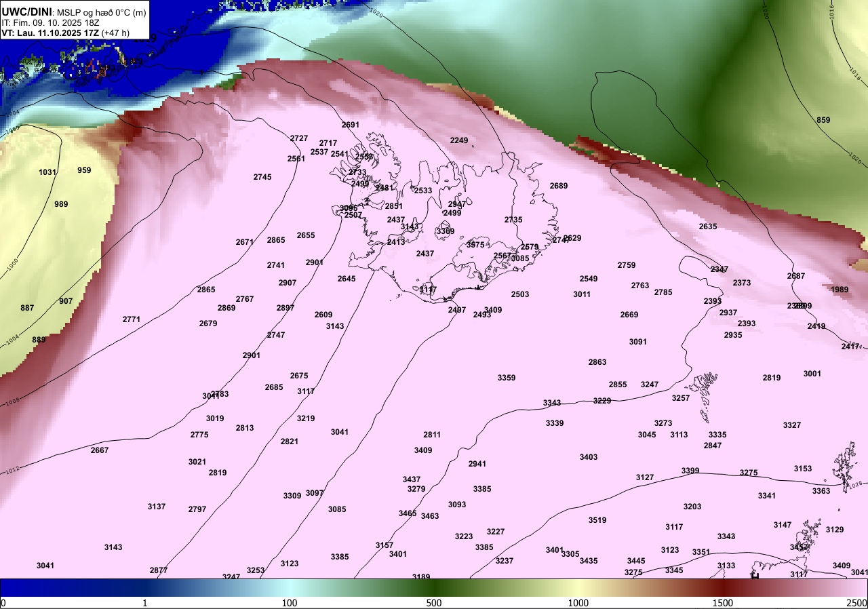
Task: Click the map value 2667
Action: point(100,450)
